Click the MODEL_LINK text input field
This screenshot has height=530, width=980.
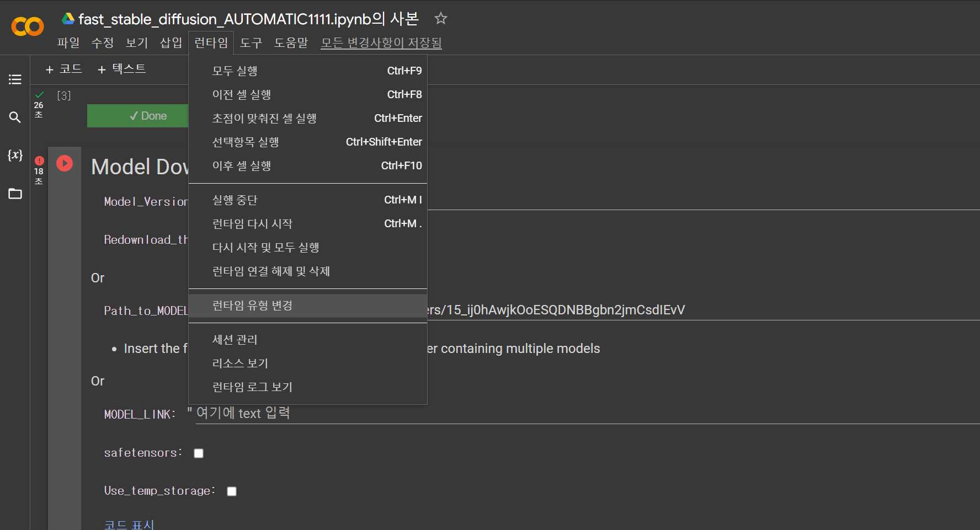[588, 413]
